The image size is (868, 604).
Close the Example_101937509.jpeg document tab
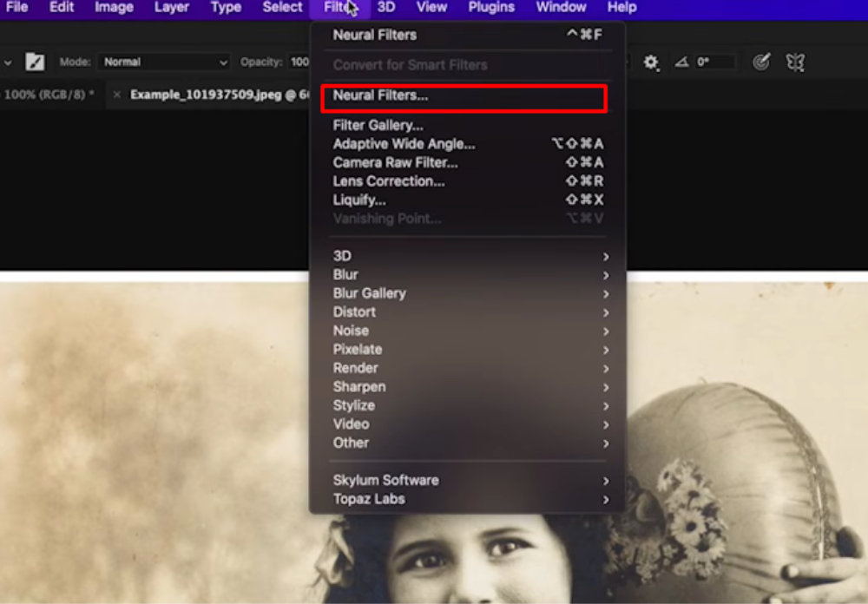pos(117,95)
